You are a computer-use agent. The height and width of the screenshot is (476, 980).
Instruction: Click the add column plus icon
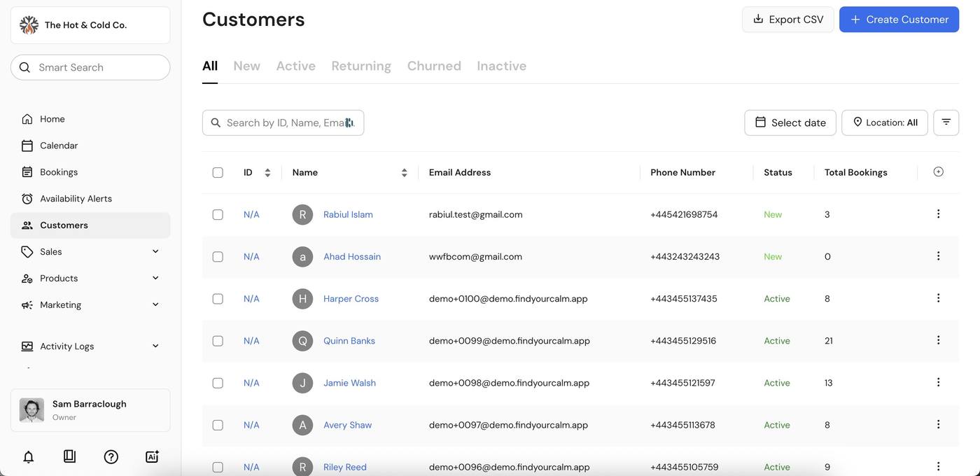point(939,171)
